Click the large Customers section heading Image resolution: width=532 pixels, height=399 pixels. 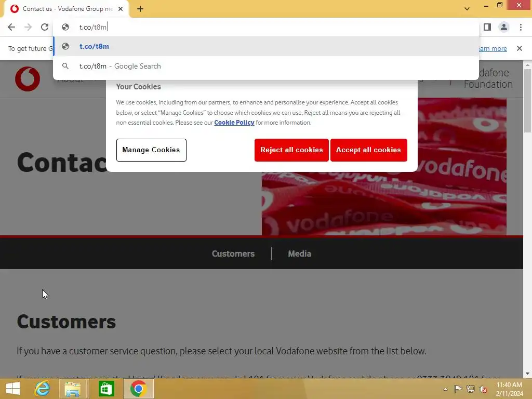click(x=66, y=322)
